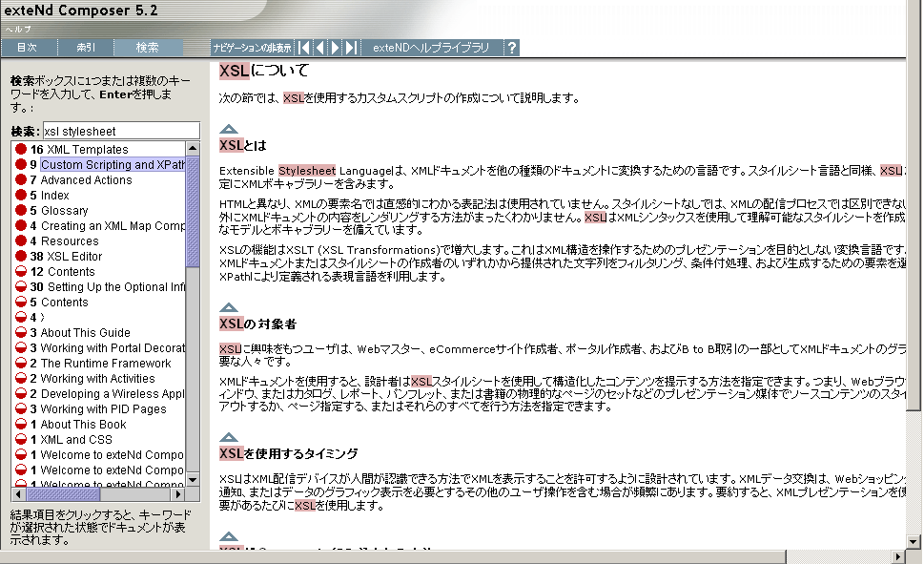Select 5 Index result

pyautogui.click(x=50, y=196)
